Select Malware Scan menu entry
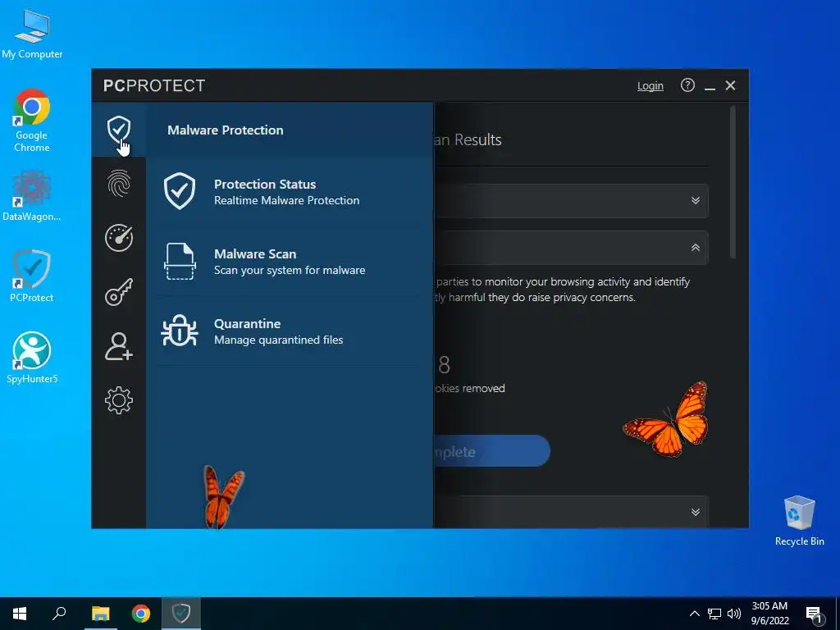 (x=290, y=262)
